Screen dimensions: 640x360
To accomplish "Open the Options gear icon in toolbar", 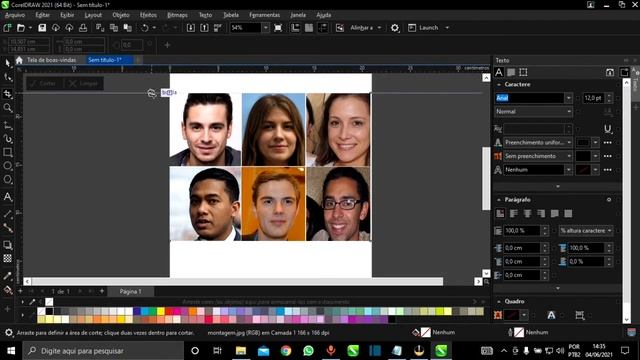I will click(395, 28).
